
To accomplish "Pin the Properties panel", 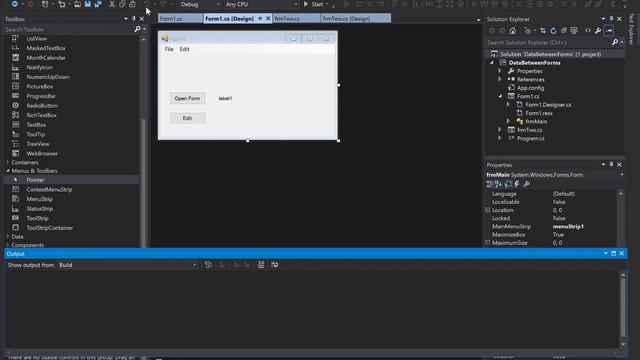I will point(611,164).
